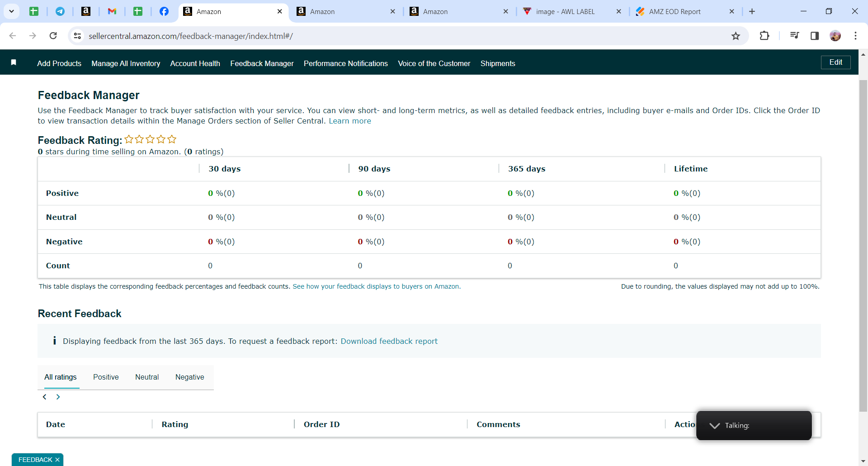Go back to the previous page

pos(13,36)
